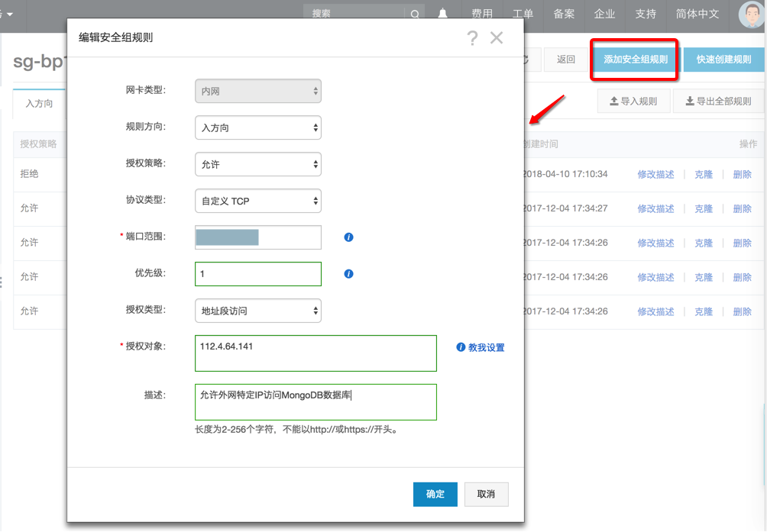Screen dimensions: 767x532
Task: Click 克隆 for 2017-12-04 17:34:27 rule
Action: tap(704, 208)
